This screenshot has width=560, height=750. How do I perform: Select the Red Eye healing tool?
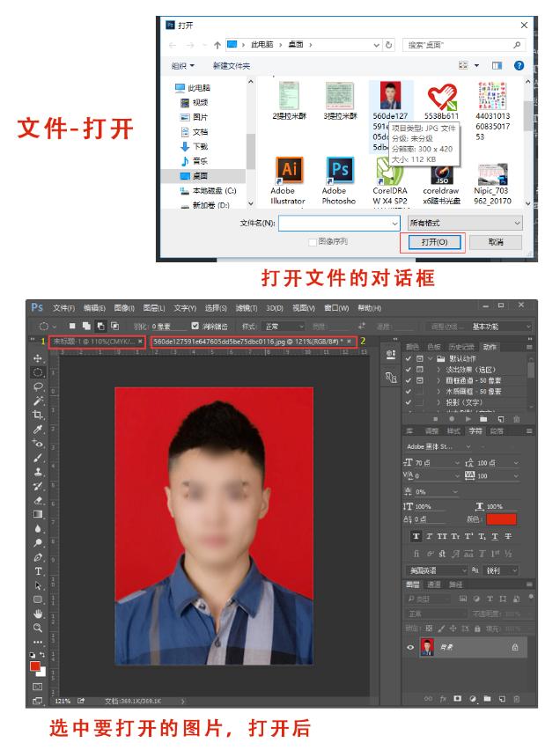pyautogui.click(x=38, y=444)
